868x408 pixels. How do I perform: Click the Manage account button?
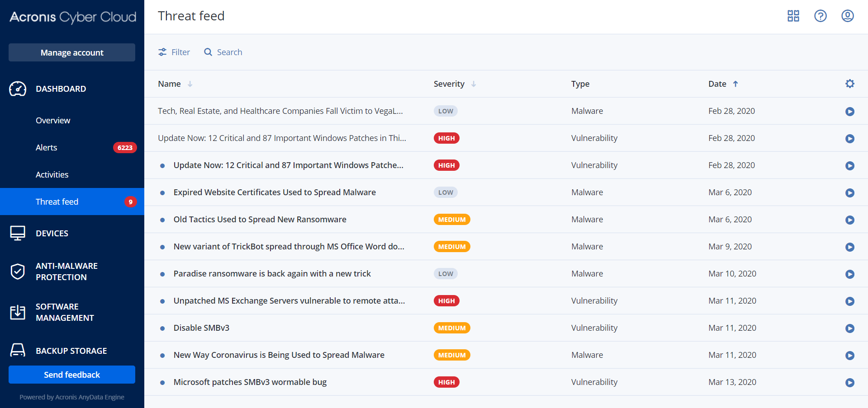coord(72,52)
